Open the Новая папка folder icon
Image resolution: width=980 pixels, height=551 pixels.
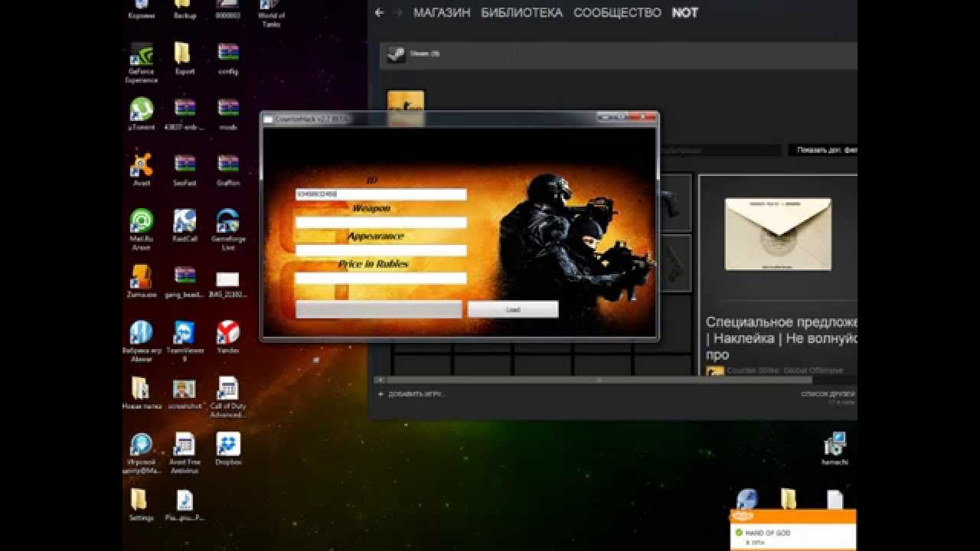(142, 393)
